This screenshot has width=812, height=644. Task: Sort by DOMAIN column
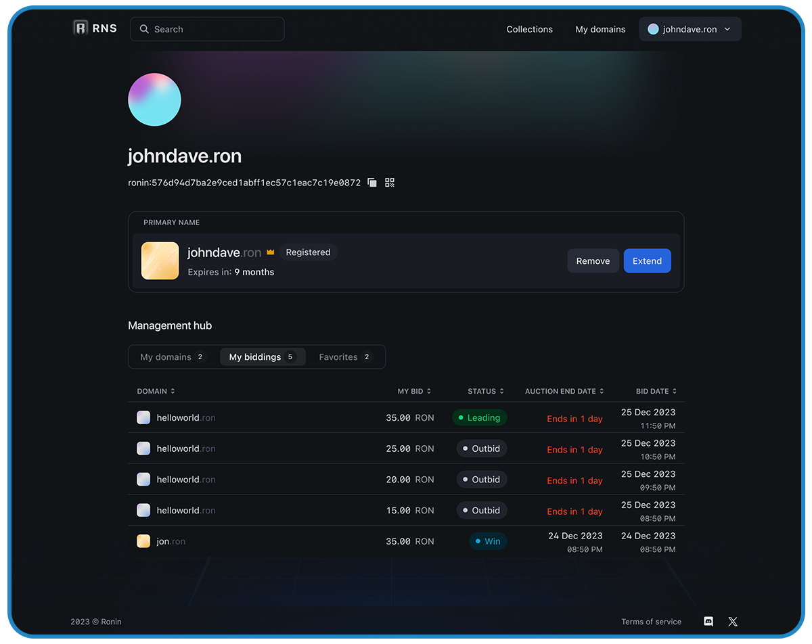pyautogui.click(x=156, y=391)
